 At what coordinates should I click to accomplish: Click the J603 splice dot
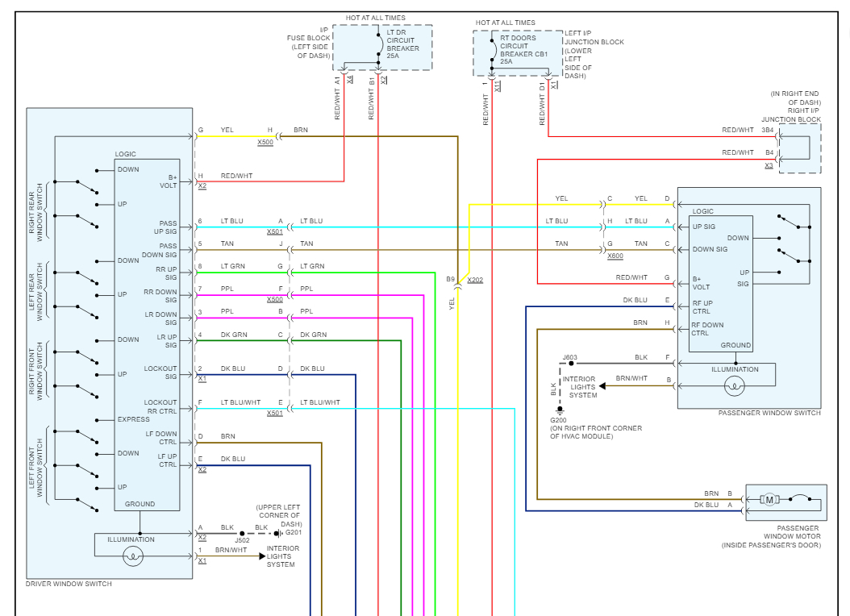click(571, 364)
